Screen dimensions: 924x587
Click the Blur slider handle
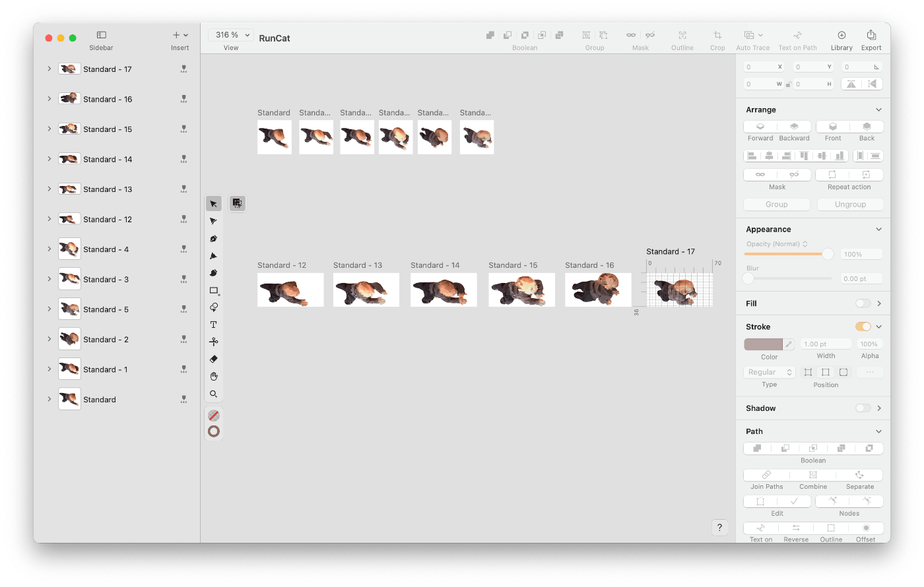pyautogui.click(x=748, y=278)
